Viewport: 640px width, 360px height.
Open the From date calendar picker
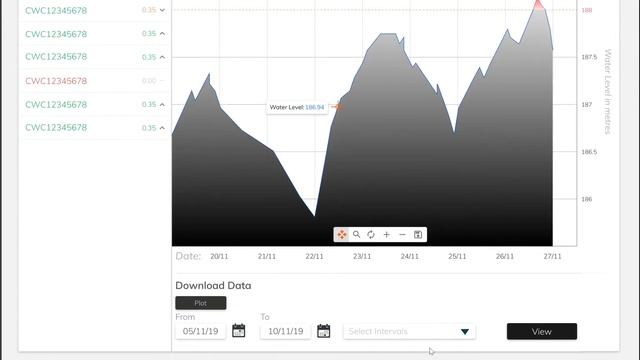tap(239, 331)
